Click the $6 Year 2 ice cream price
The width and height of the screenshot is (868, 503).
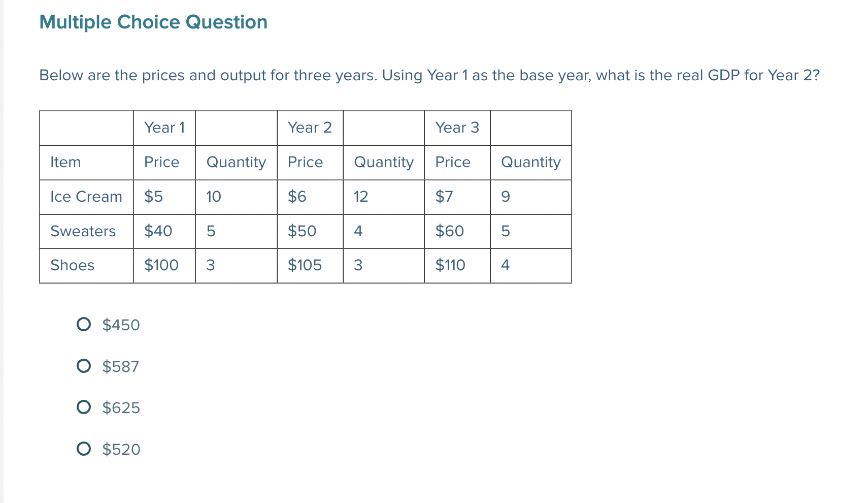(297, 197)
